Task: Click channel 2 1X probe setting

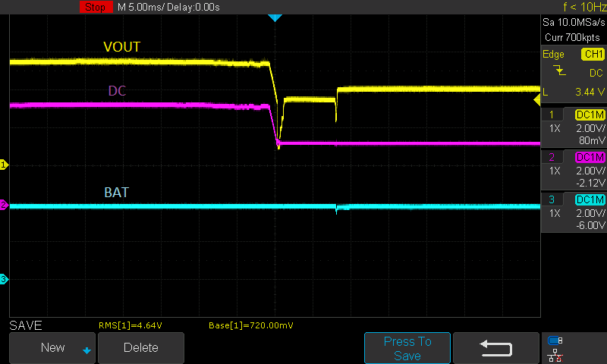Action: tap(555, 171)
